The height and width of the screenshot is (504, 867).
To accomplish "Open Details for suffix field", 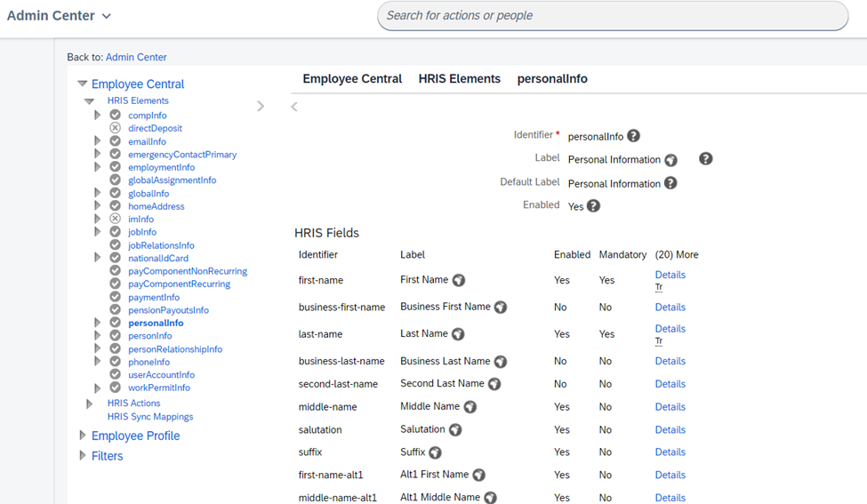I will coord(670,452).
